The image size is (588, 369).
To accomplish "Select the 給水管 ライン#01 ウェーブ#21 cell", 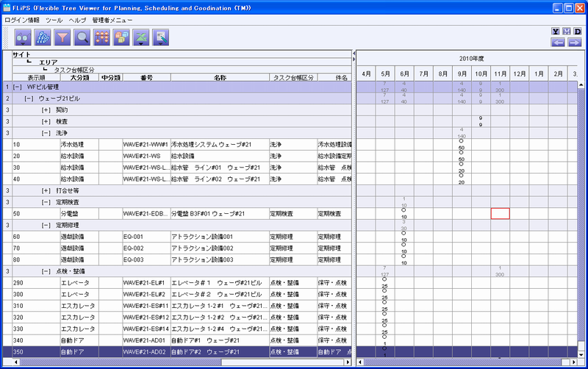I will coord(220,168).
